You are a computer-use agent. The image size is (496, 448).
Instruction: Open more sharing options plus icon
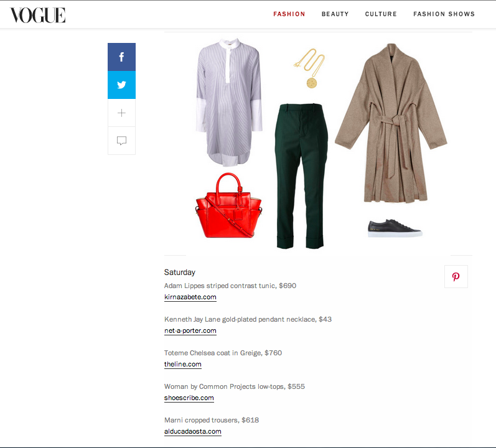click(121, 113)
